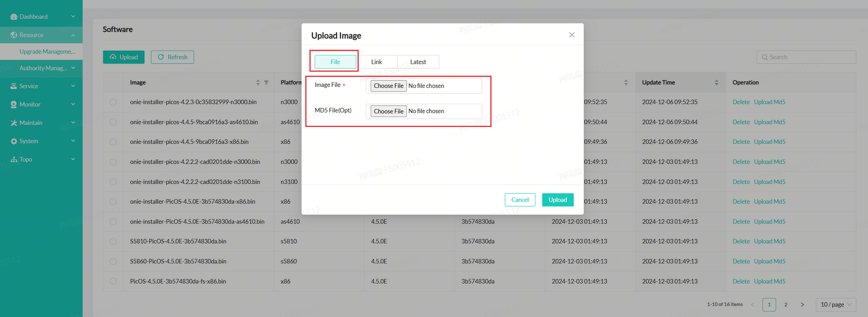
Task: Expand the Monitor menu chevron
Action: coord(73,104)
